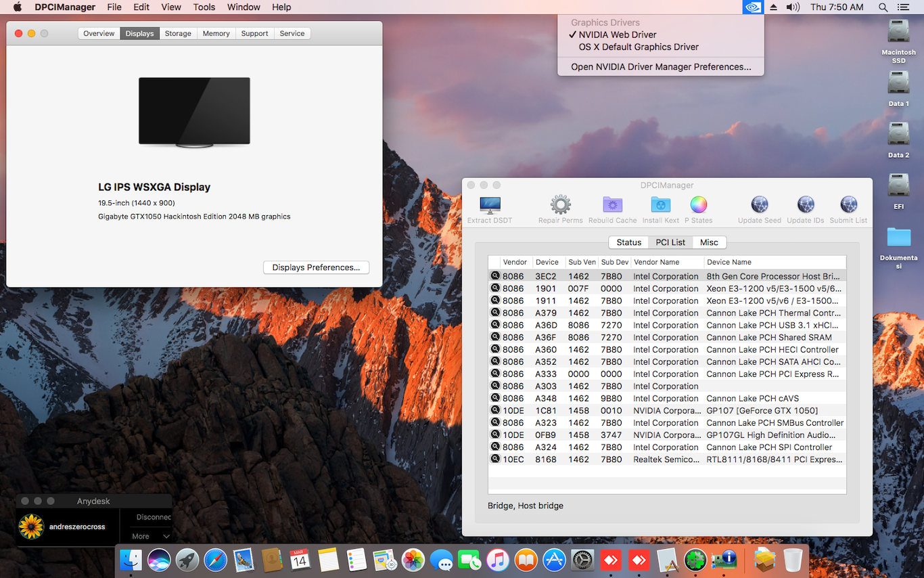
Task: Click the magnifier icon beside GP107 GeForce GTX 1050
Action: [495, 410]
